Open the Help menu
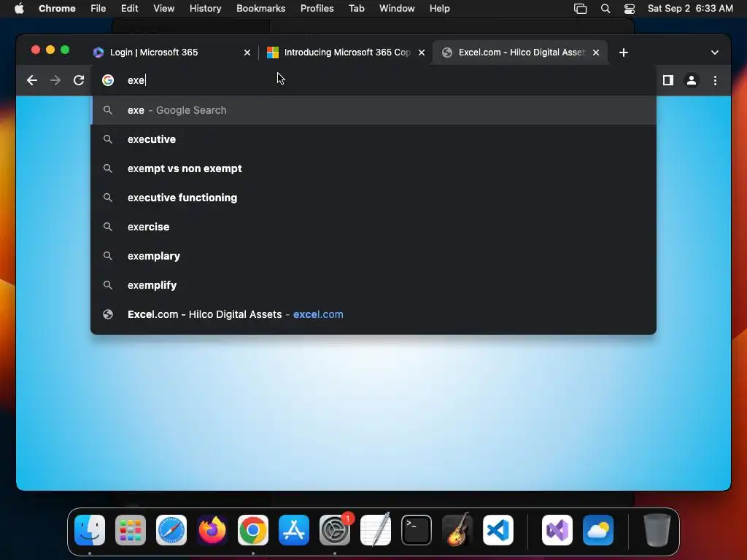This screenshot has height=560, width=747. 439,9
